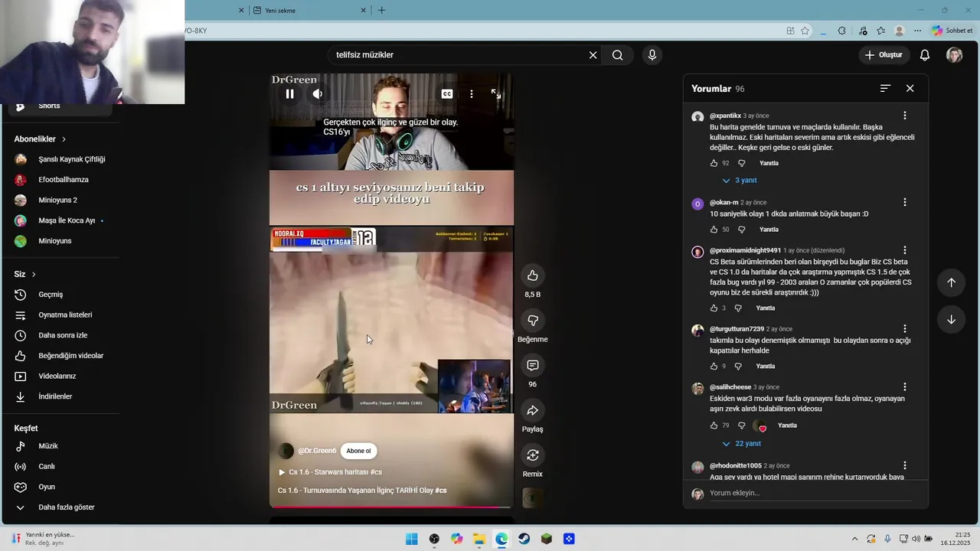Switch to the Yeni sekme tab
Screen dimensions: 980x551
pos(308,11)
